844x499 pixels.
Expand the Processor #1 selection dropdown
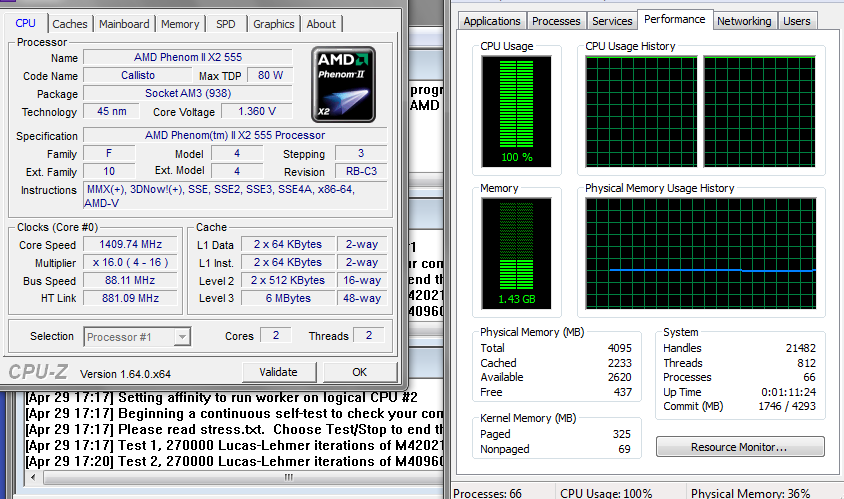click(x=182, y=337)
